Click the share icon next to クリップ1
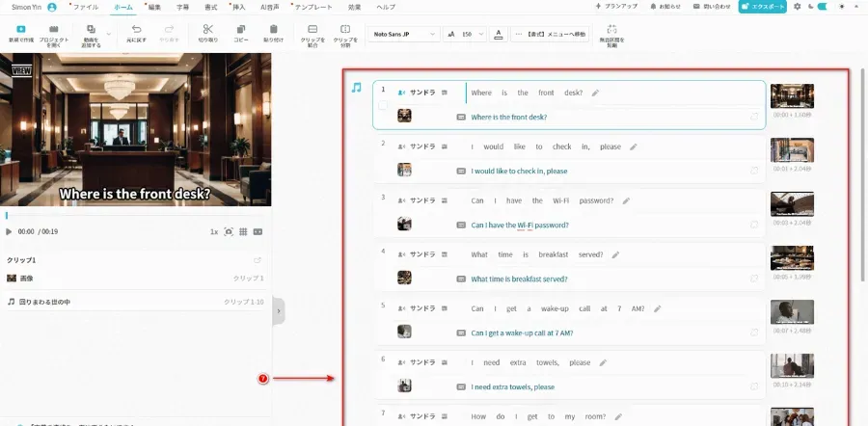The image size is (868, 426). pyautogui.click(x=257, y=260)
